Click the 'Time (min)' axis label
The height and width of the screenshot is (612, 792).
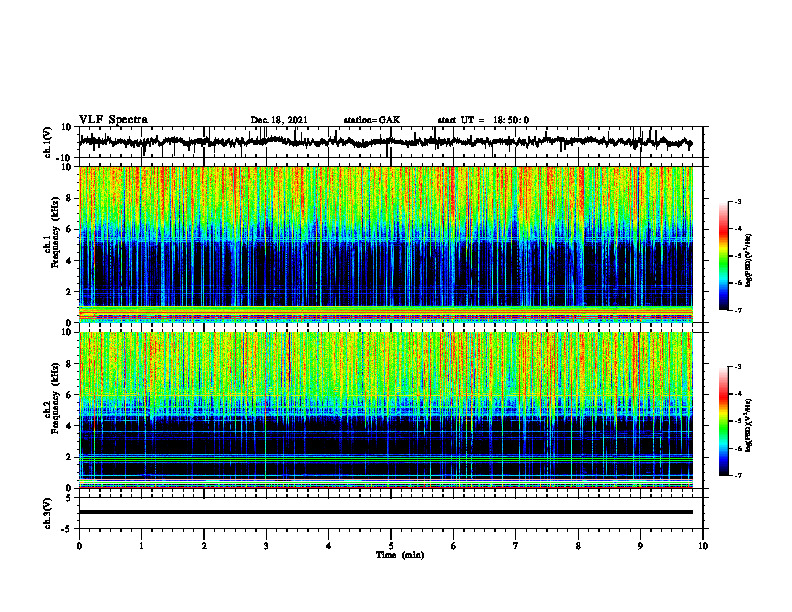pos(400,555)
